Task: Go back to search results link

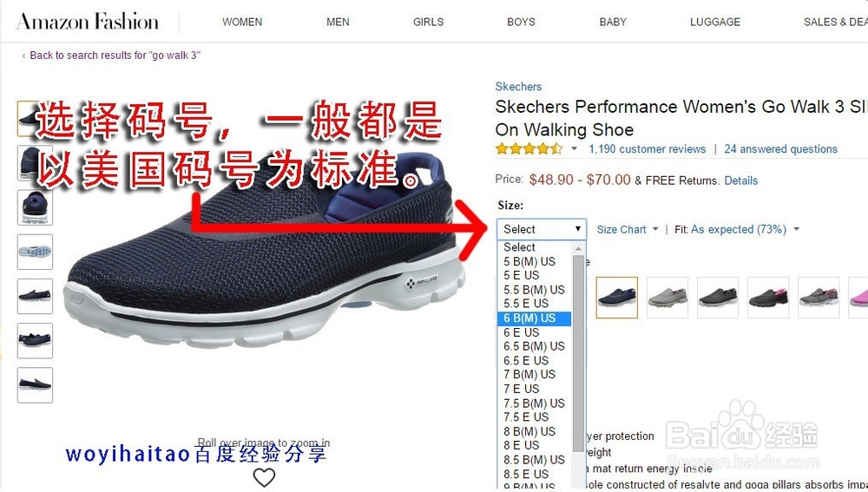Action: (x=115, y=56)
